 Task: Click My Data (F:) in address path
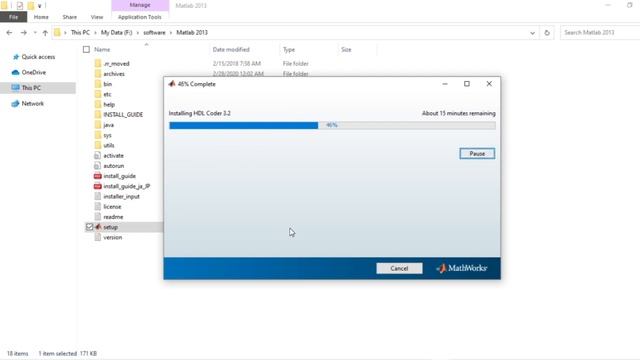[x=116, y=33]
